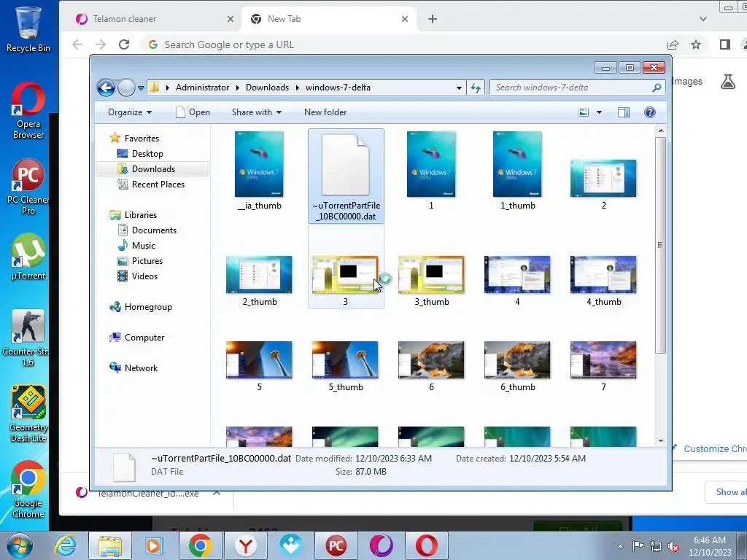
Task: Show hidden system tray icons
Action: [620, 546]
